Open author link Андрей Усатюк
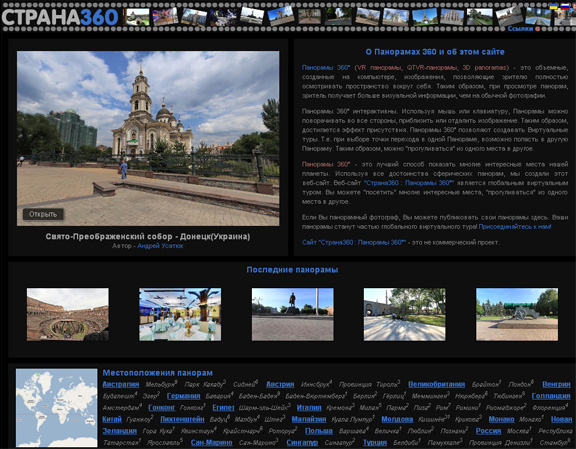576x449 pixels. [160, 246]
